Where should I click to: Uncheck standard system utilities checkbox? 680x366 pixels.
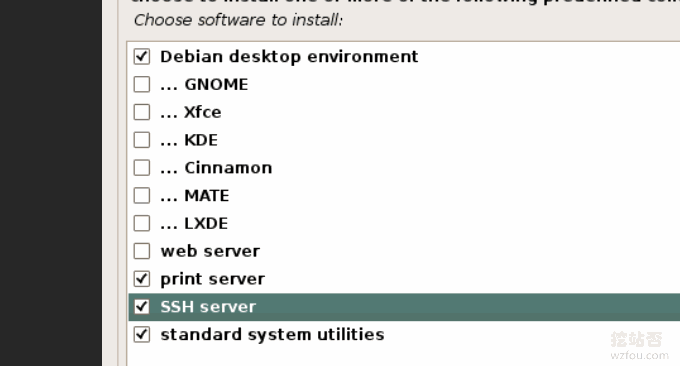[142, 334]
